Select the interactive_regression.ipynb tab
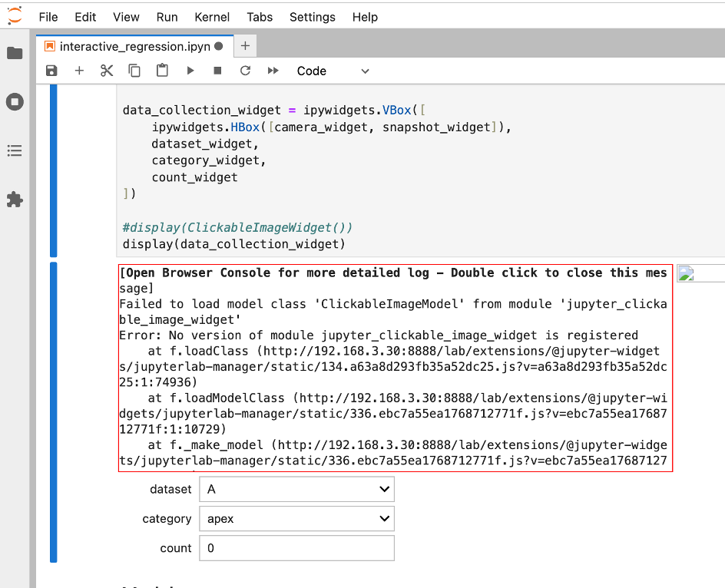 (x=134, y=46)
